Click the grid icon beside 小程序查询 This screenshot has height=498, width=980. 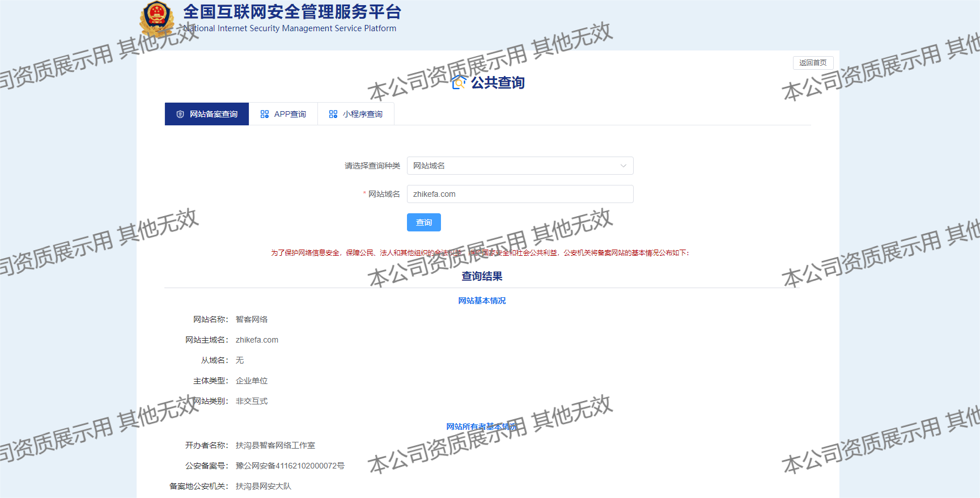click(x=333, y=114)
